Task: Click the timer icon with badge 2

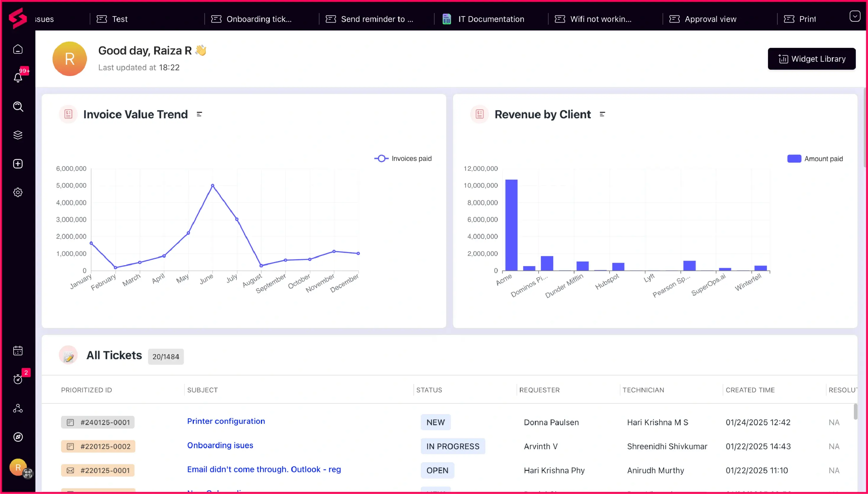Action: [18, 379]
